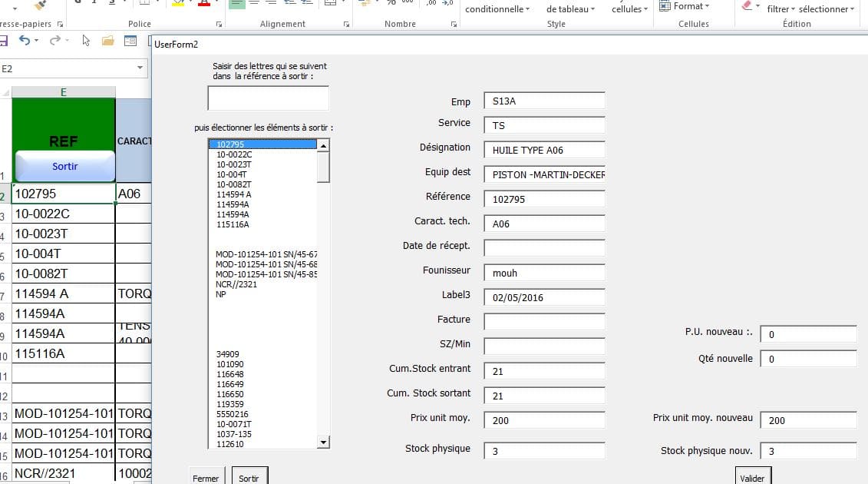Open the Police group dialog launcher
868x484 pixels.
pyautogui.click(x=219, y=25)
